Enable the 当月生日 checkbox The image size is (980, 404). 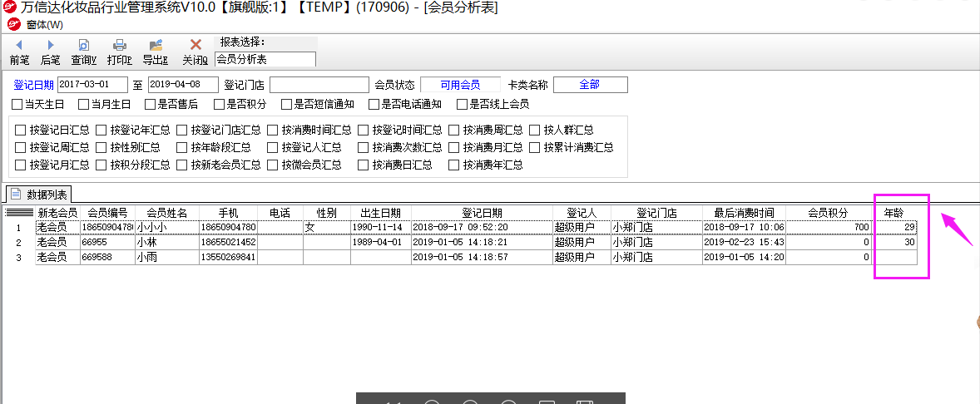(83, 104)
